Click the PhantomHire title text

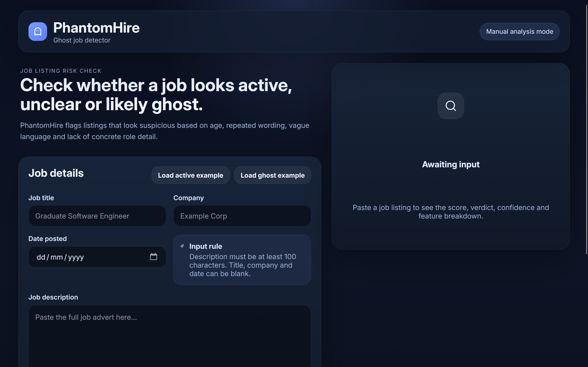tap(96, 28)
